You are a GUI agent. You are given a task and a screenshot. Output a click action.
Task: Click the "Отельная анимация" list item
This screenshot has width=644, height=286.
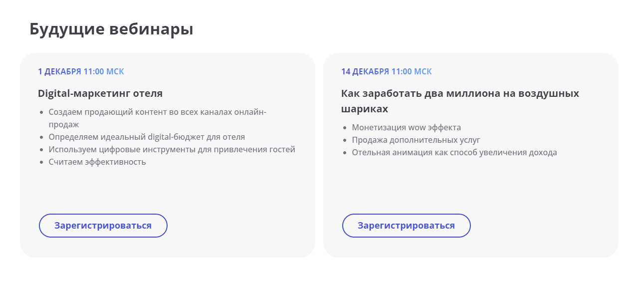click(454, 152)
